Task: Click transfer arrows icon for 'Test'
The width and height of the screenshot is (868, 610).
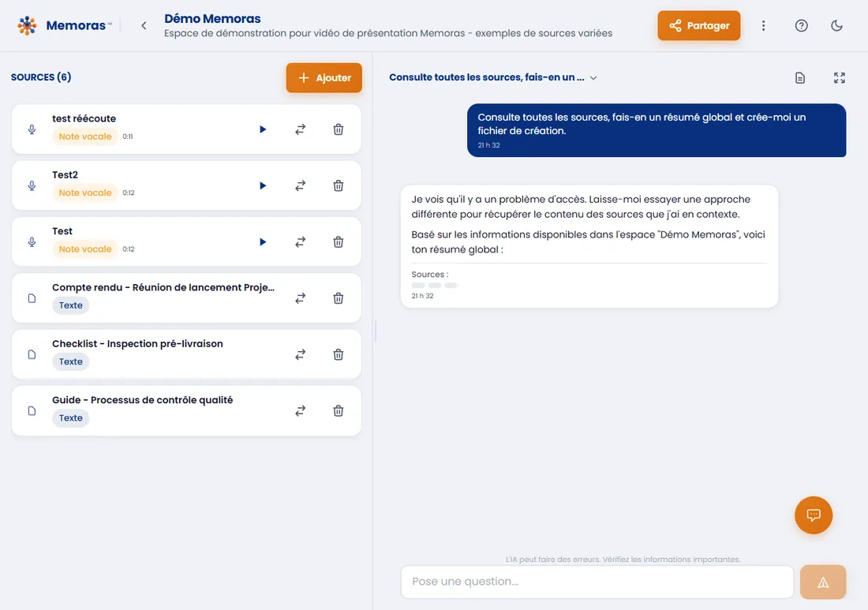Action: click(x=300, y=242)
